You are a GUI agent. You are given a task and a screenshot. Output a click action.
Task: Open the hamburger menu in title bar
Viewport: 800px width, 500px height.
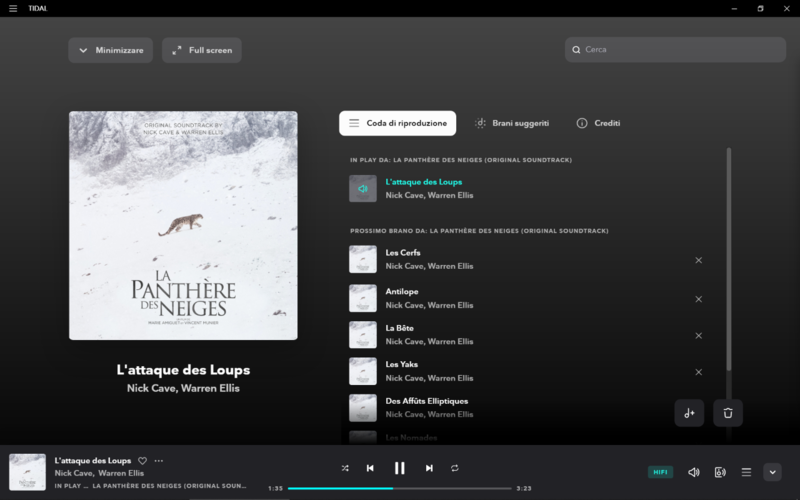tap(12, 8)
